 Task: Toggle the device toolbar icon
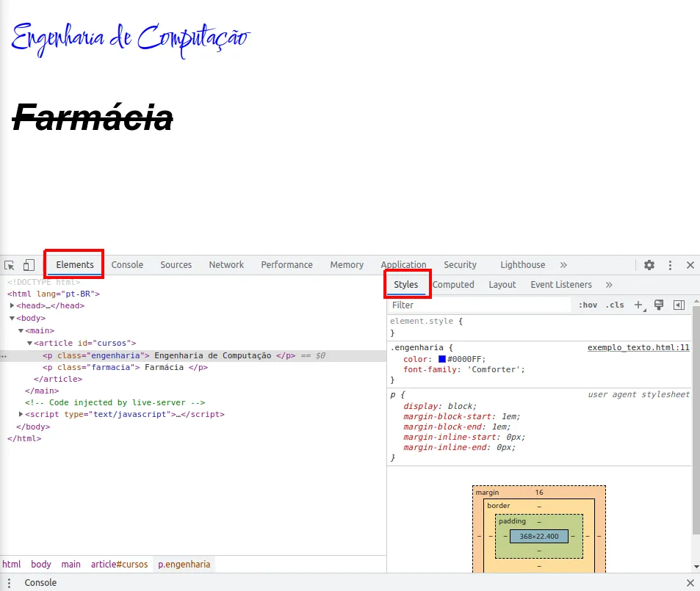(29, 265)
